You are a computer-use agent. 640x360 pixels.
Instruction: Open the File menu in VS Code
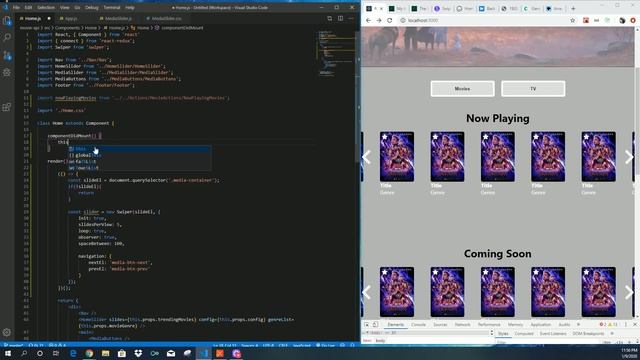click(x=16, y=7)
